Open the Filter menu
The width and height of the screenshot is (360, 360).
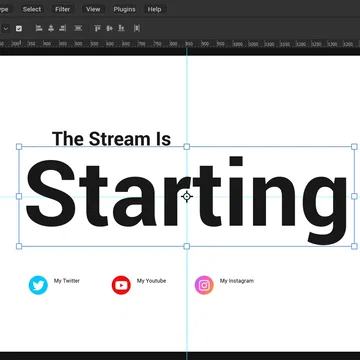[63, 9]
